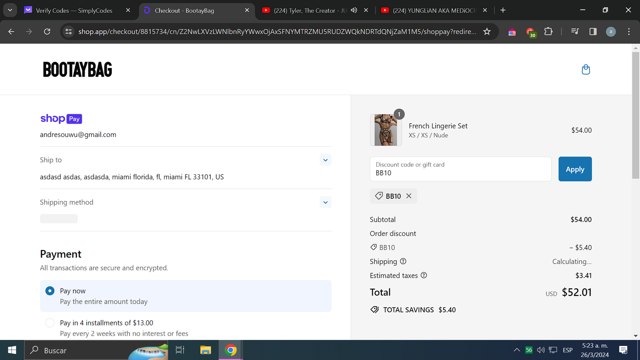Select the Pay now radio option
Screen dimensions: 640x360
point(50,291)
